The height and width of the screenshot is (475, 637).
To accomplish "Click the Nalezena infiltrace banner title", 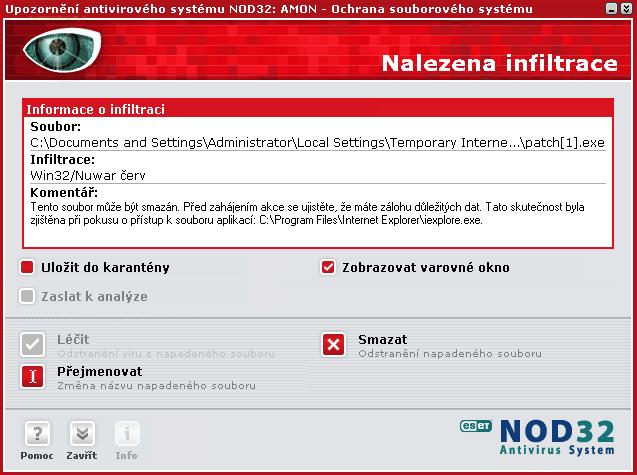I will pyautogui.click(x=500, y=63).
